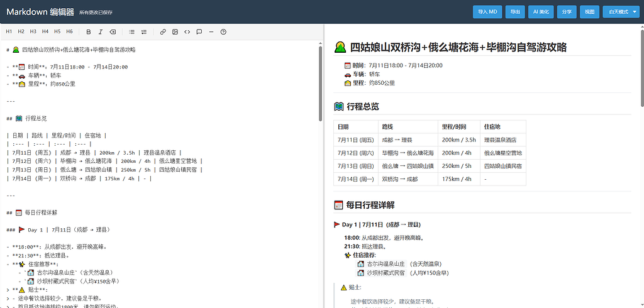644x308 pixels.
Task: Click the 毕棚沟 → 俄么塘花海 table cell
Action: [408, 153]
